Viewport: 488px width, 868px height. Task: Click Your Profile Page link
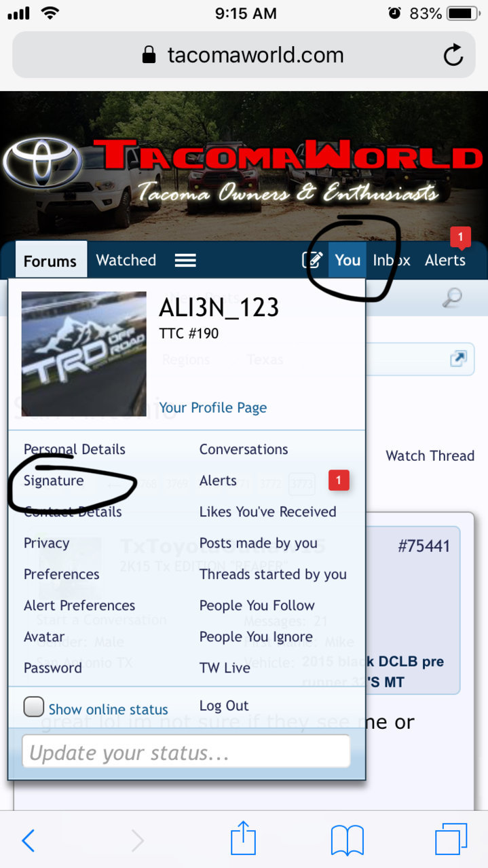click(213, 408)
